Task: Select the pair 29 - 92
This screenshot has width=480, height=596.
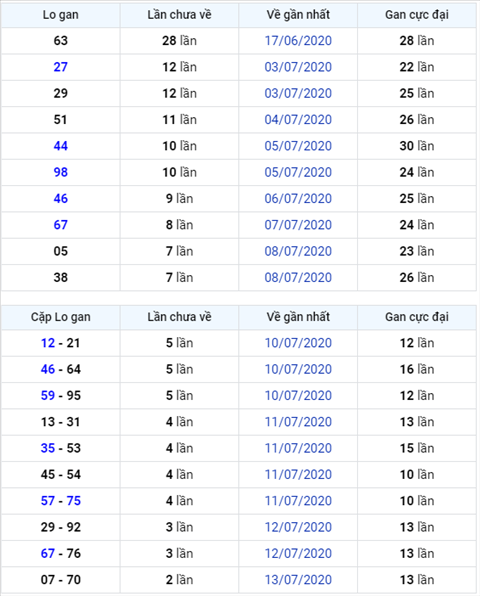Action: pos(60,527)
